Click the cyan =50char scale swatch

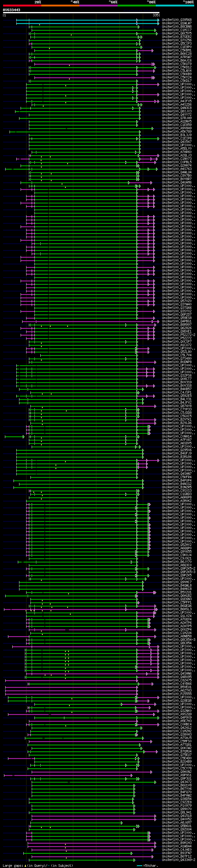click(139, 865)
